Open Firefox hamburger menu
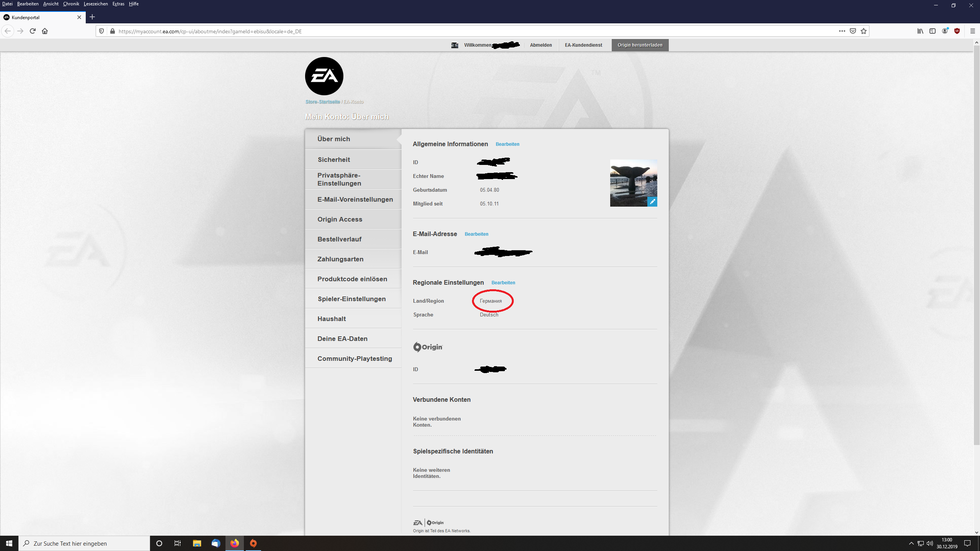 (972, 31)
